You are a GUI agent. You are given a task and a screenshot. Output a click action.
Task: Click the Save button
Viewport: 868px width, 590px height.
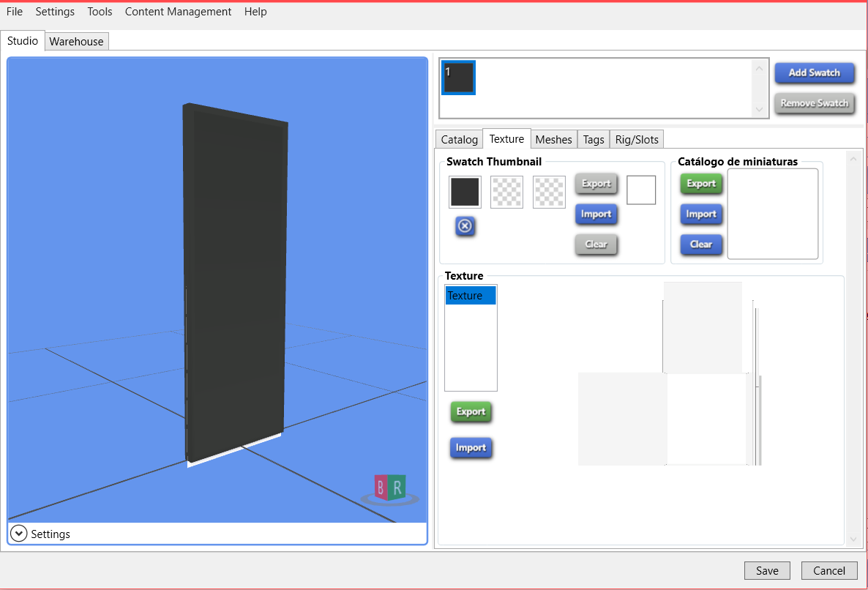pyautogui.click(x=767, y=571)
